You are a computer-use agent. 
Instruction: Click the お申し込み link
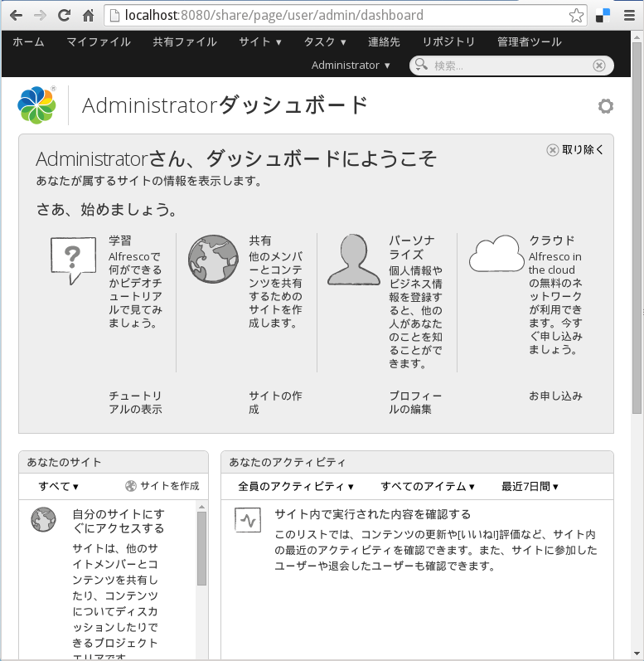pyautogui.click(x=555, y=396)
